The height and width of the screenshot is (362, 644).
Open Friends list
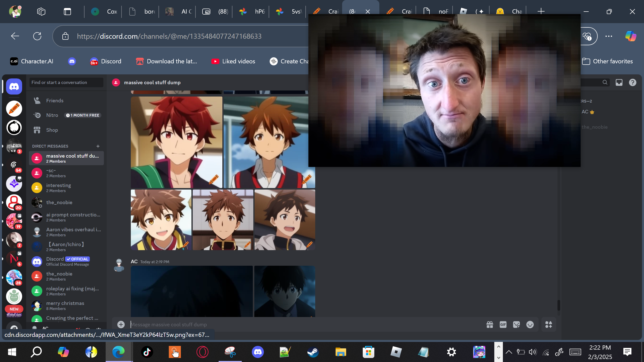point(66,101)
